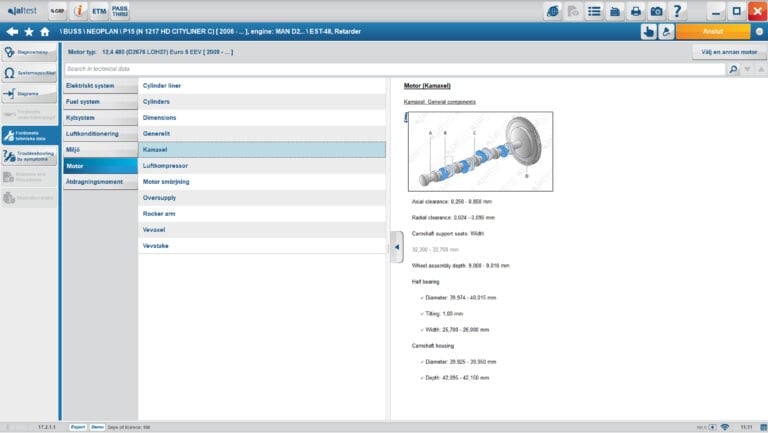Open the printer icon in top toolbar

[x=635, y=11]
